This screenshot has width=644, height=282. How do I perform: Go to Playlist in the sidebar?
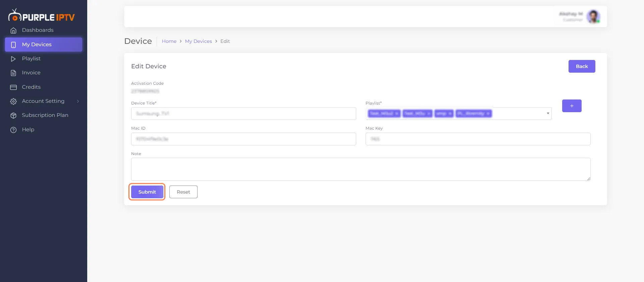pos(44,59)
